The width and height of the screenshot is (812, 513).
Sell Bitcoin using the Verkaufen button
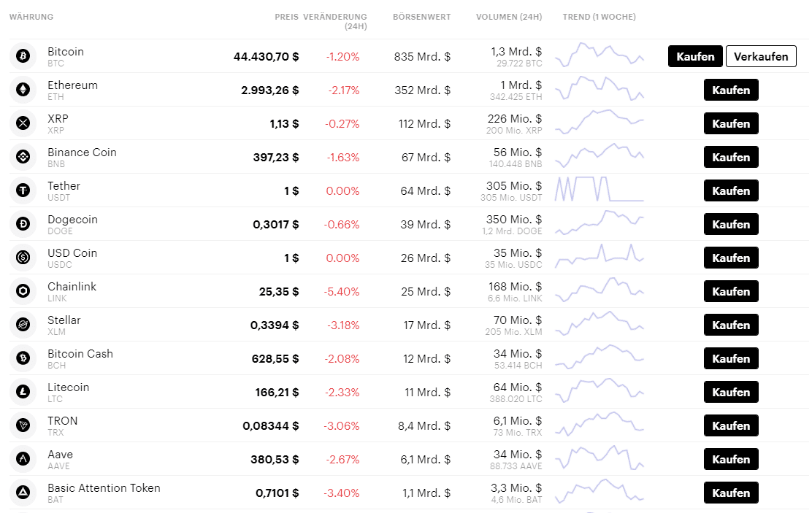pyautogui.click(x=761, y=56)
